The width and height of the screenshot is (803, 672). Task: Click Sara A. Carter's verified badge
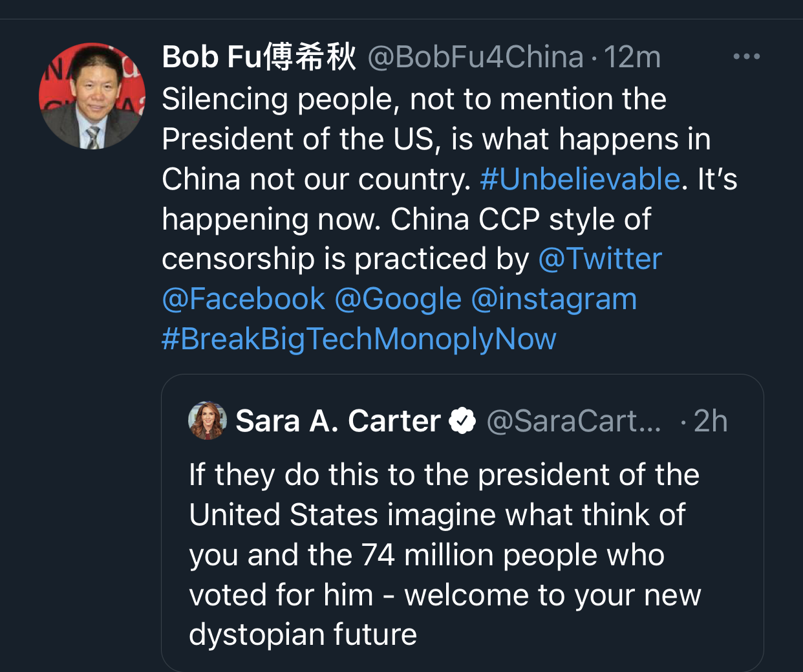click(462, 421)
